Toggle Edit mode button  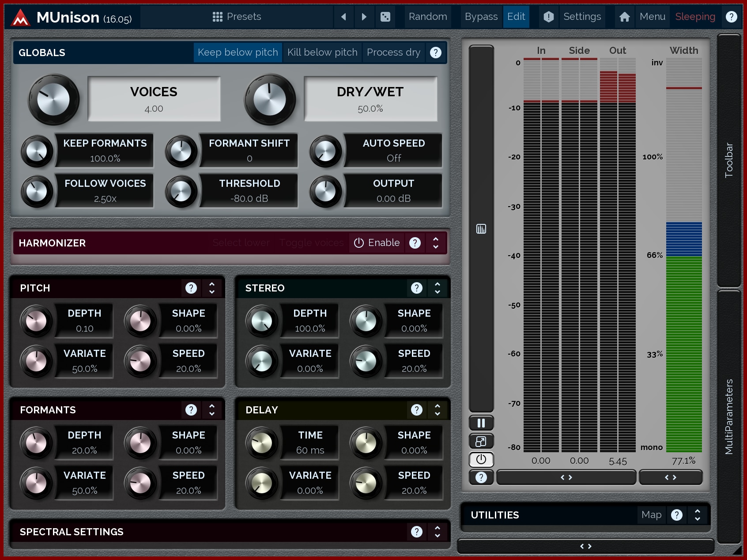(x=516, y=17)
